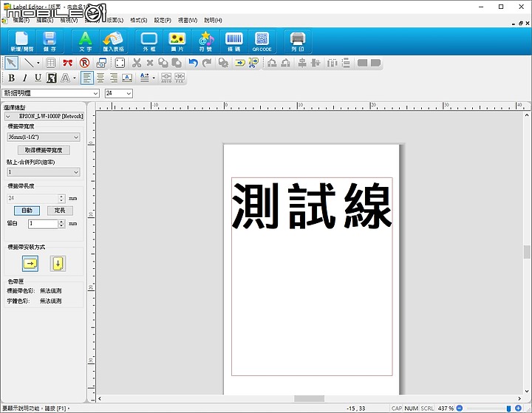532x413 pixels.
Task: Redo the last undone action
Action: pyautogui.click(x=207, y=63)
